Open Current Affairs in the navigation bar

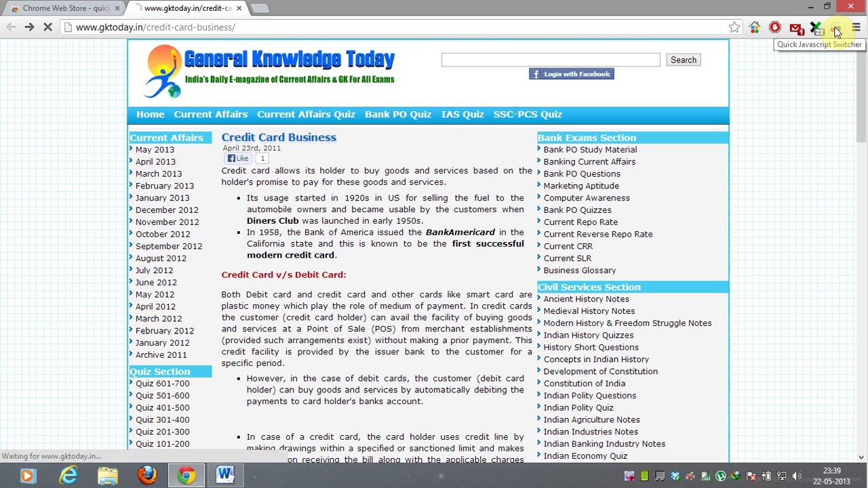point(210,114)
